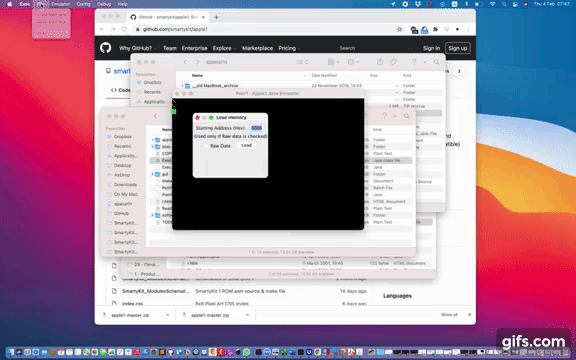Screen dimensions: 576x360
Task: Click Sign in on GitHub
Action: [x=431, y=48]
